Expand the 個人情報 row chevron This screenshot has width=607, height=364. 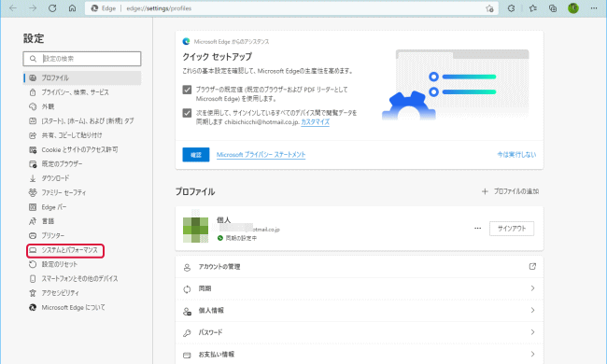coord(532,310)
